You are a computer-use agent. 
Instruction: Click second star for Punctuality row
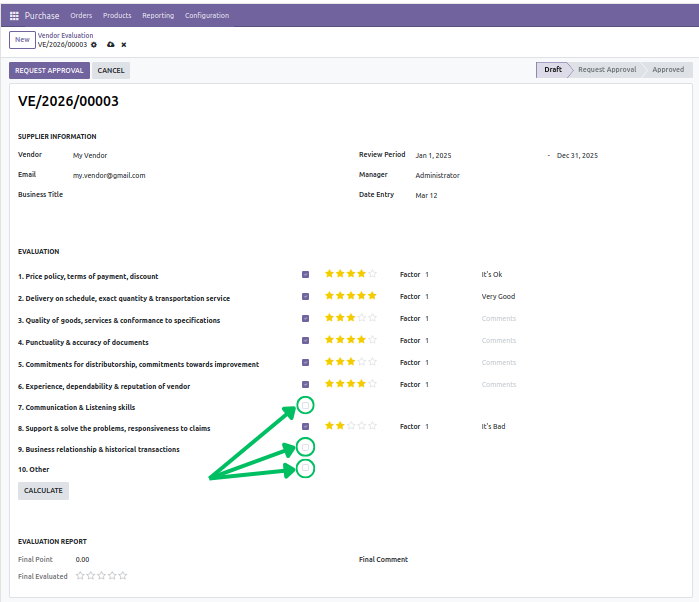click(x=340, y=340)
